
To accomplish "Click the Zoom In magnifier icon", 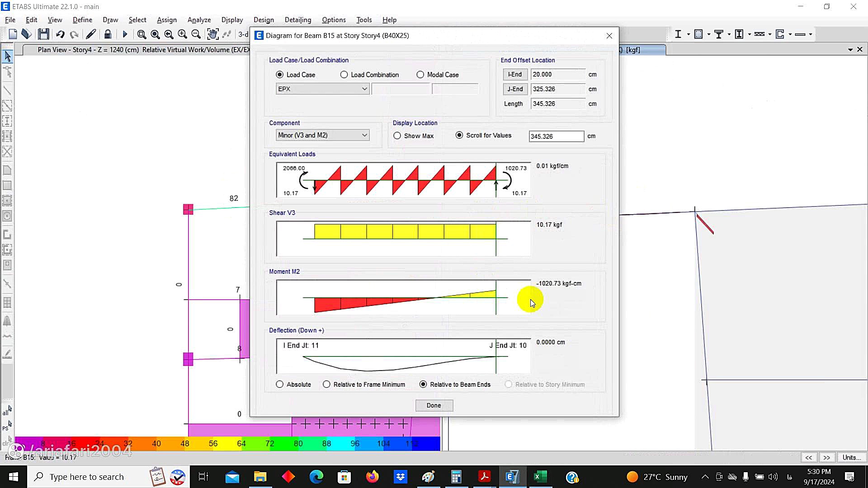I will click(182, 34).
